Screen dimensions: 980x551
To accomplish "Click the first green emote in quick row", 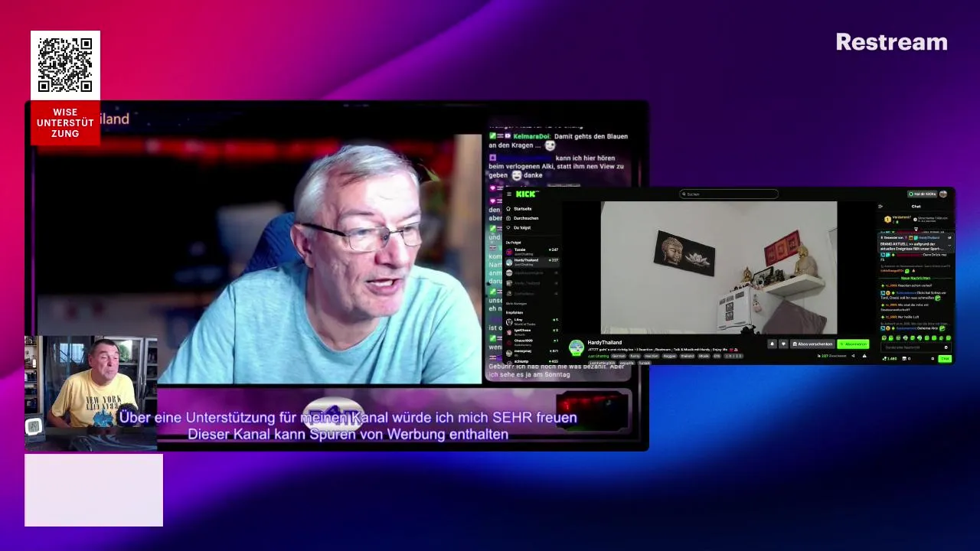I will pos(884,337).
